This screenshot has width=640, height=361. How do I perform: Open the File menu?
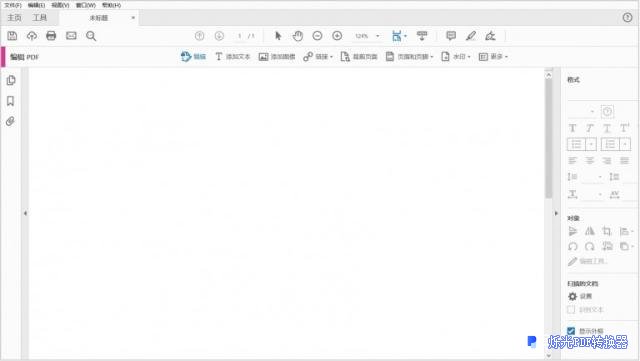click(13, 5)
